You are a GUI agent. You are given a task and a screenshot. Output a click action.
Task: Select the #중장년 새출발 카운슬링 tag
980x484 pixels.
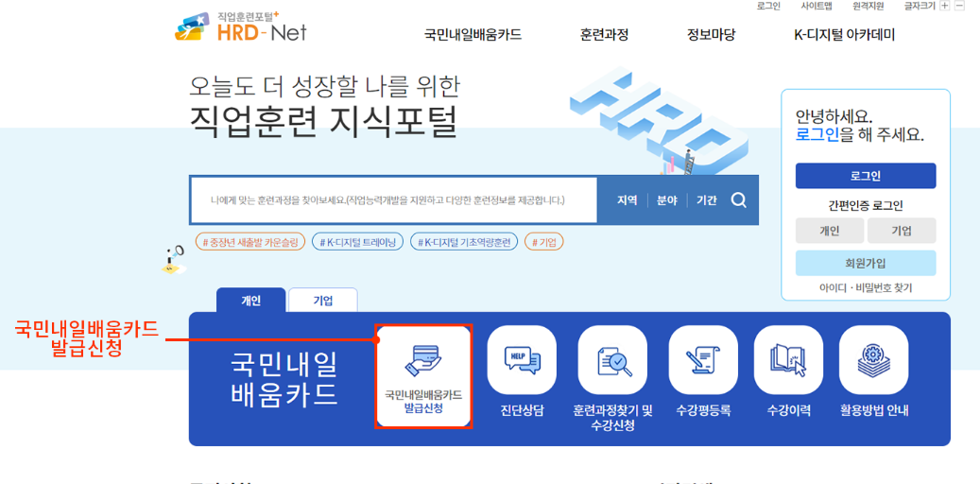coord(250,242)
